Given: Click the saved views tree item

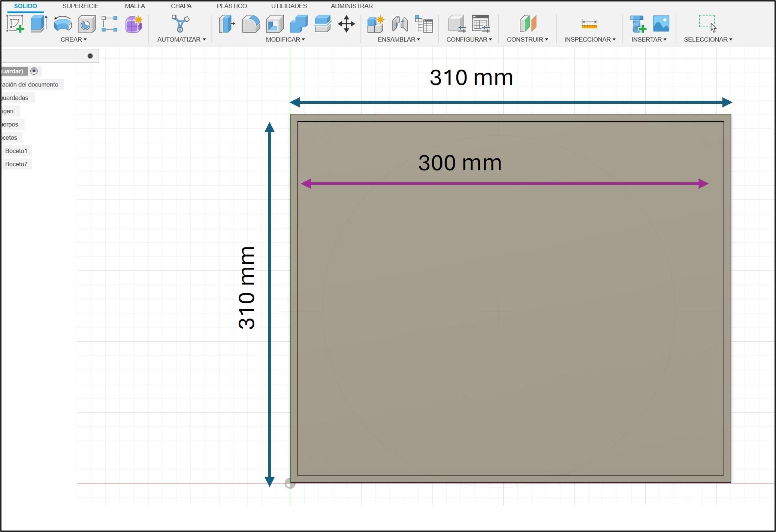Looking at the screenshot, I should click(15, 98).
